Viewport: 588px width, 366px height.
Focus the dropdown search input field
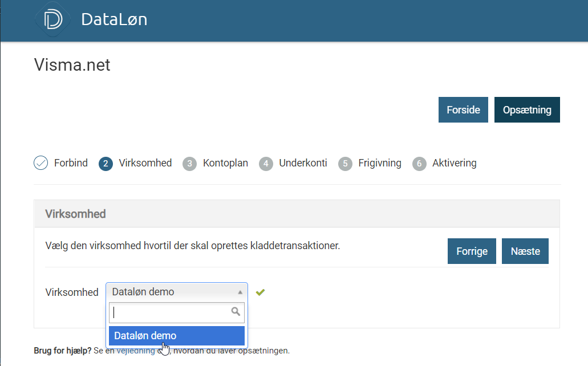click(171, 312)
